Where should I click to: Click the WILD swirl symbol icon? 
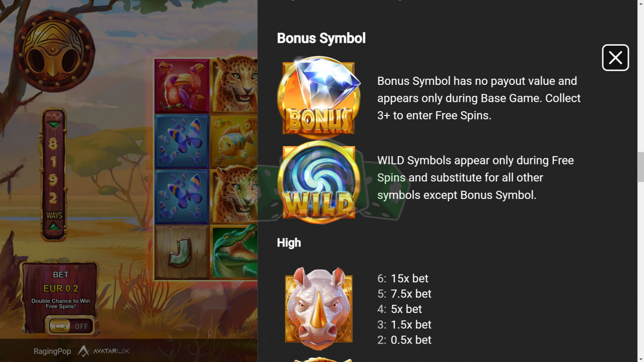pyautogui.click(x=319, y=182)
